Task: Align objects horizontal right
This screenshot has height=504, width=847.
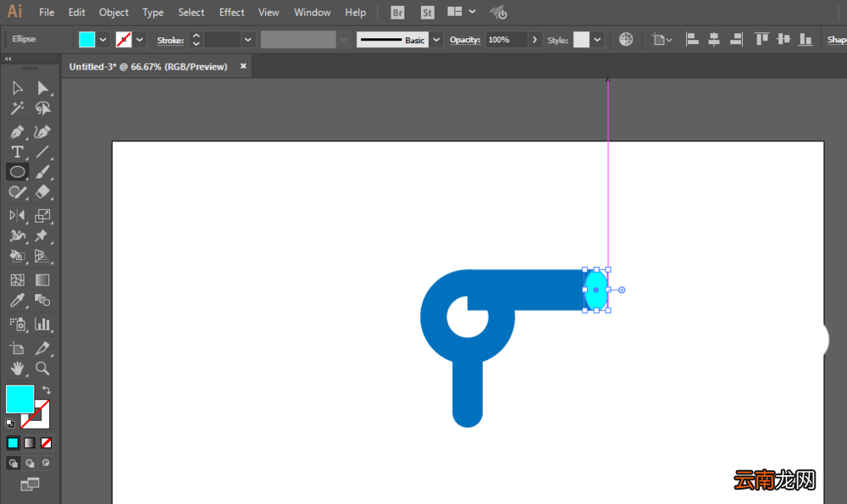Action: (736, 39)
